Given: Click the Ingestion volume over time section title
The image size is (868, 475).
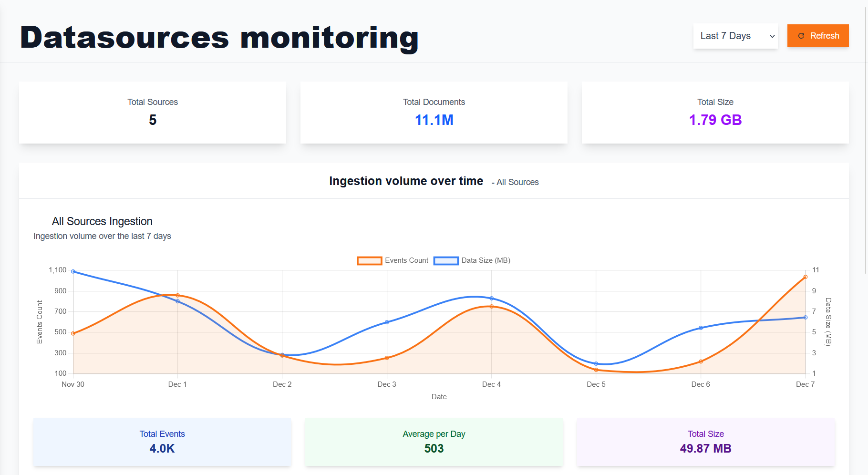Looking at the screenshot, I should click(406, 181).
